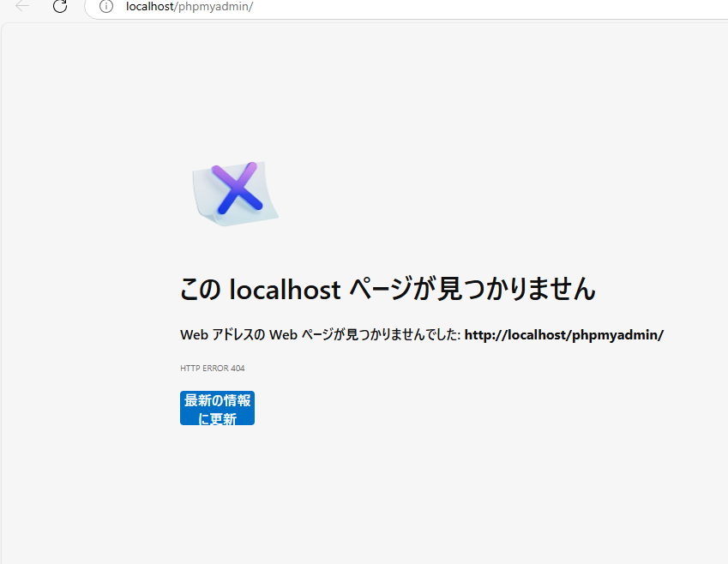Click the blue refresh button labeled に更新
This screenshot has width=728, height=564.
217,408
